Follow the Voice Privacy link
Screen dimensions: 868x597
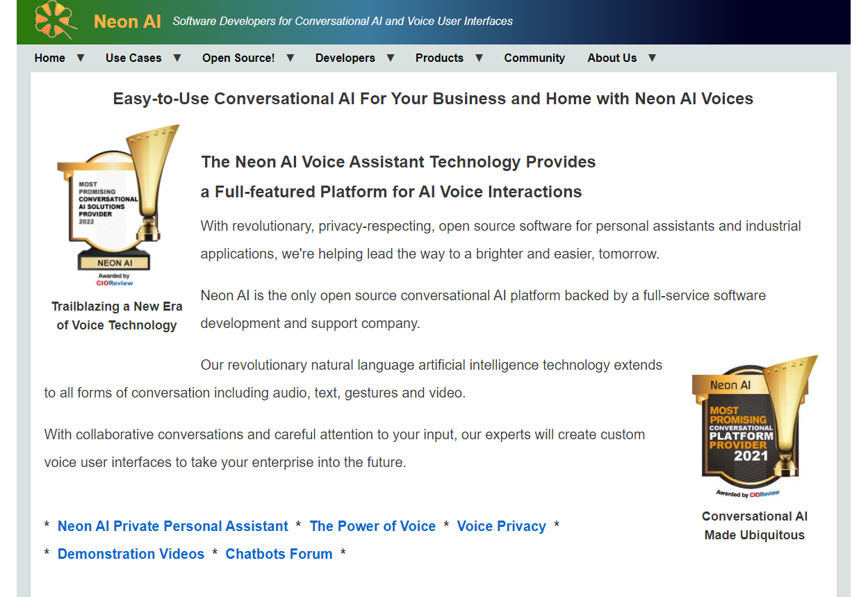click(x=501, y=526)
